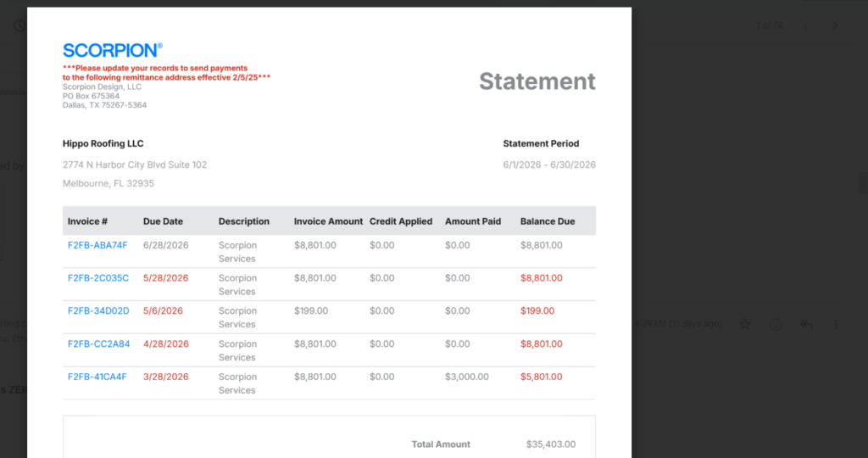Click the 'Due Date' column header
Viewport: 868px width, 458px height.
pos(163,221)
